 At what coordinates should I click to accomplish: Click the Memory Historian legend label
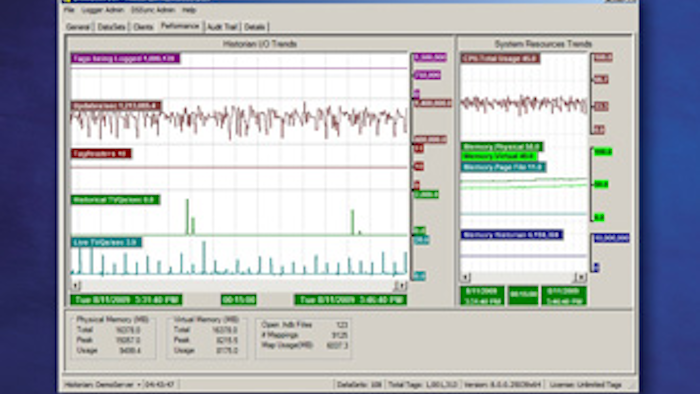pos(512,235)
